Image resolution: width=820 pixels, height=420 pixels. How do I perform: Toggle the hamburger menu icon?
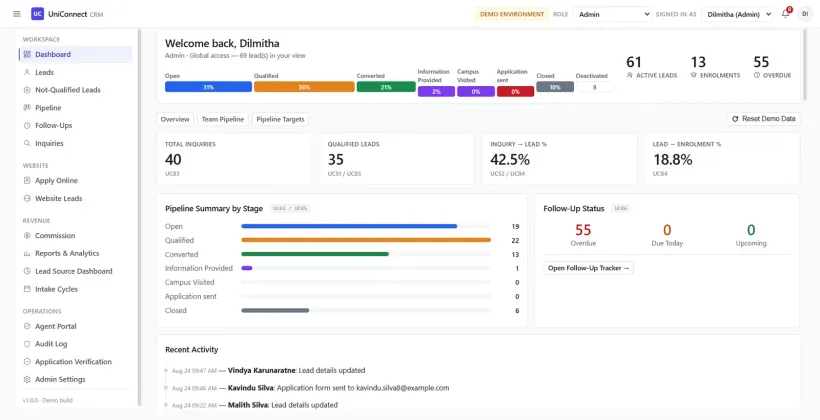tap(17, 14)
